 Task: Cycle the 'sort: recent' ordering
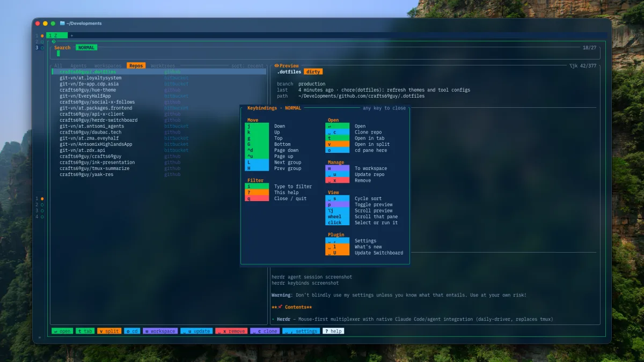(247, 66)
